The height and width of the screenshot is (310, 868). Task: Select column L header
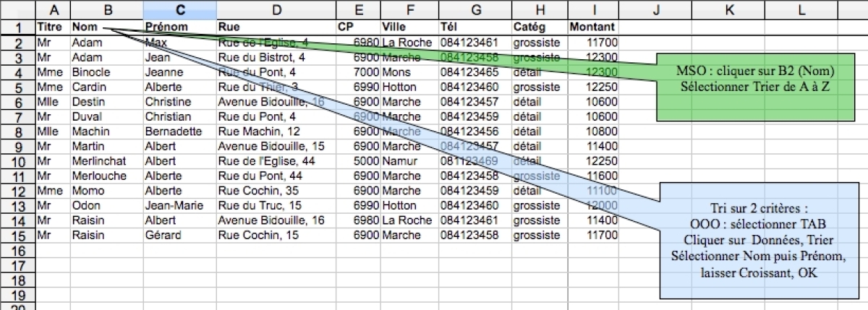tap(801, 9)
